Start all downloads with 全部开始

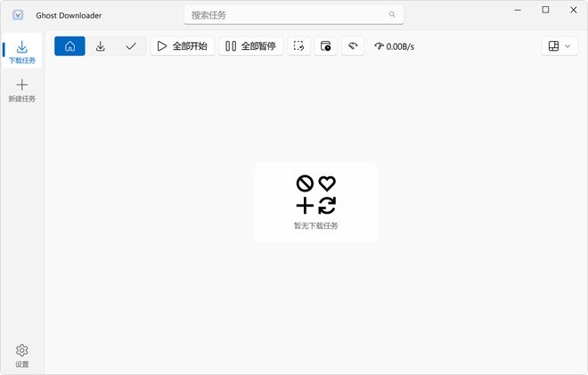click(183, 46)
